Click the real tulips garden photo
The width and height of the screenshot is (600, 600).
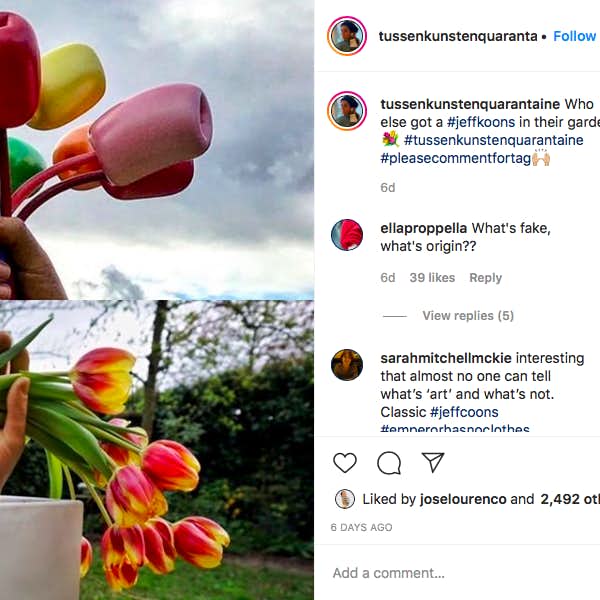[x=157, y=450]
